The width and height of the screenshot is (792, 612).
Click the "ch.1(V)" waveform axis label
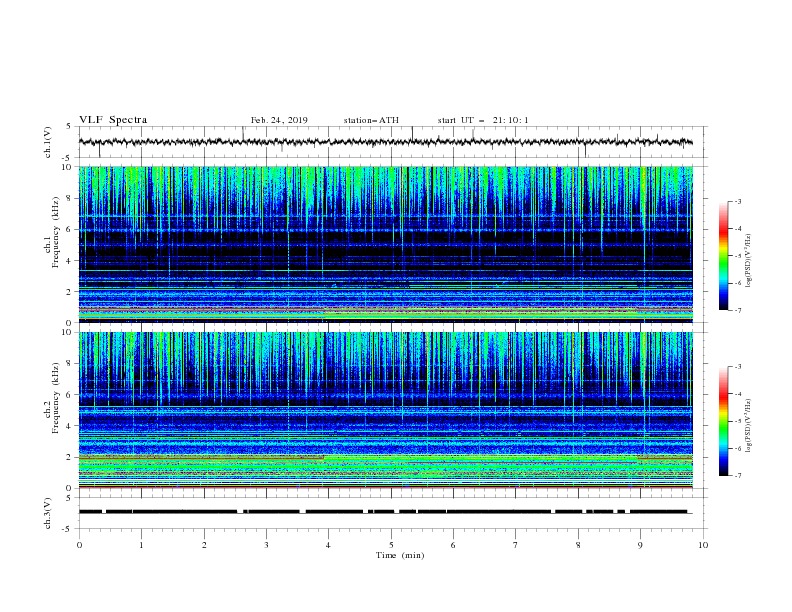[x=48, y=142]
